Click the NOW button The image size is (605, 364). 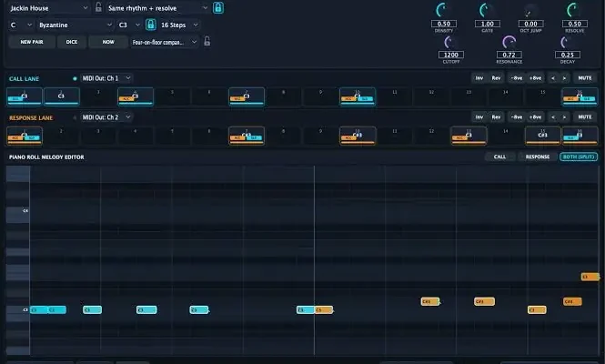pyautogui.click(x=108, y=42)
